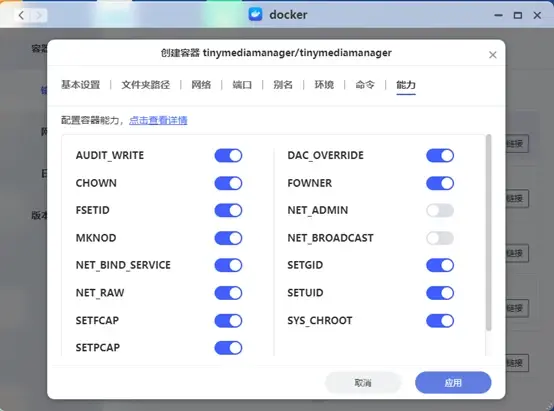The height and width of the screenshot is (411, 554).
Task: Open the 基本设置 tab
Action: (x=81, y=85)
